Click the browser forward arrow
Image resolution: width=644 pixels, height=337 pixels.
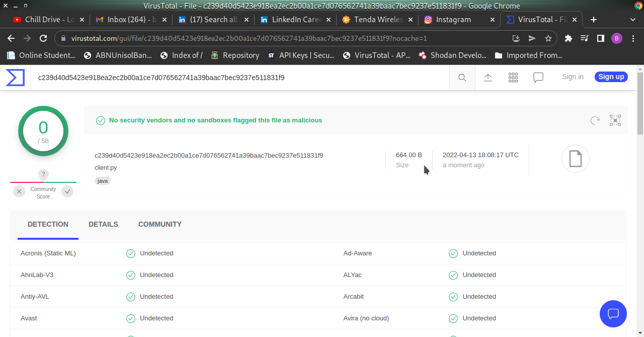click(x=27, y=38)
